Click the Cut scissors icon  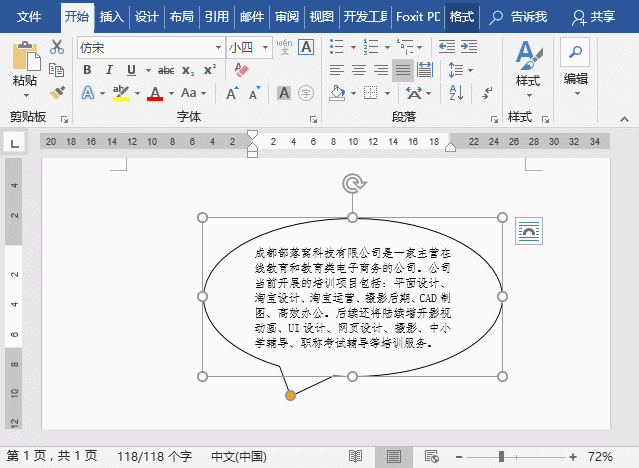coord(57,47)
